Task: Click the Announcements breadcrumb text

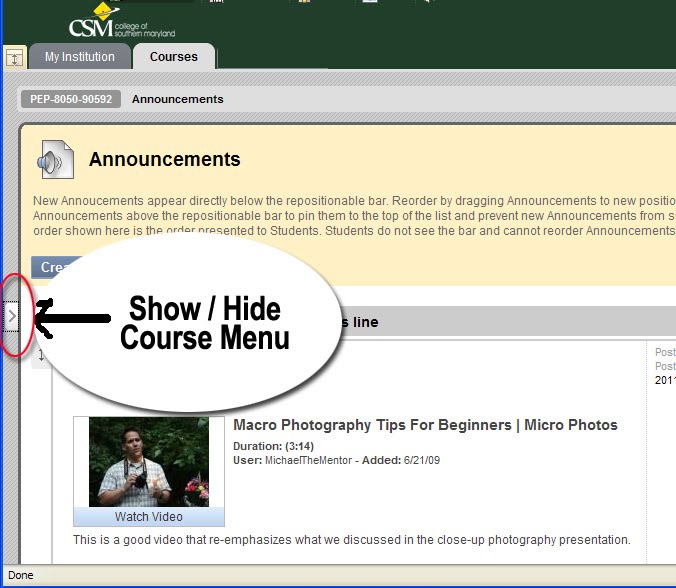Action: 178,99
